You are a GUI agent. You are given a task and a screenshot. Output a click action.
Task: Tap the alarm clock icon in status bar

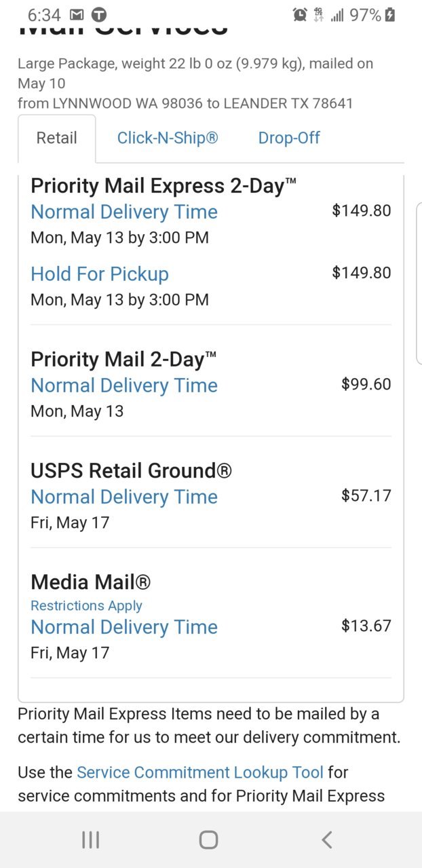point(300,14)
